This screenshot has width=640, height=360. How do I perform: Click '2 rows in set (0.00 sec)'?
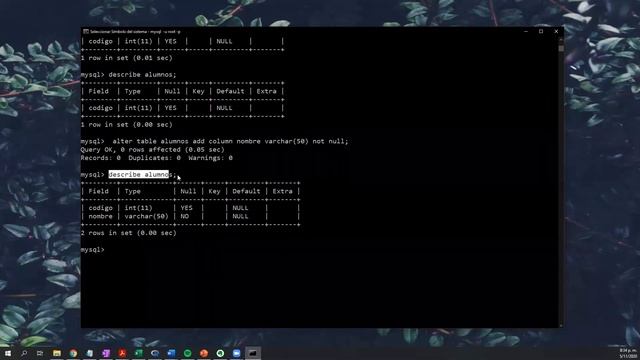tap(129, 233)
